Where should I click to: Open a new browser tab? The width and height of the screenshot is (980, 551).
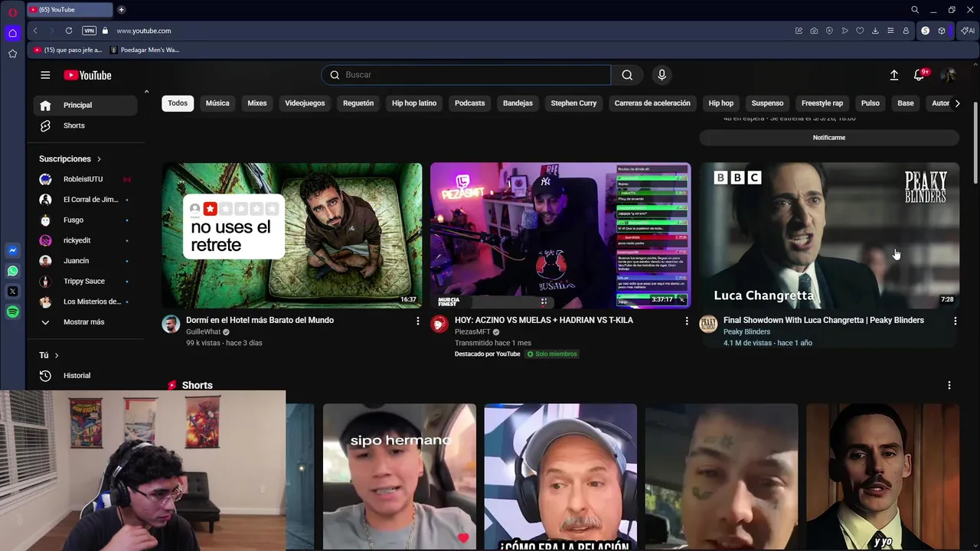point(121,10)
